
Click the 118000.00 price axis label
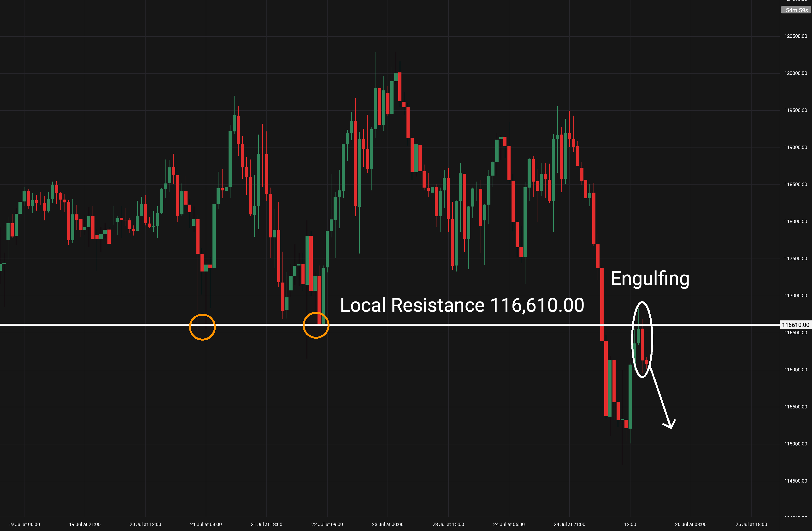(x=796, y=221)
